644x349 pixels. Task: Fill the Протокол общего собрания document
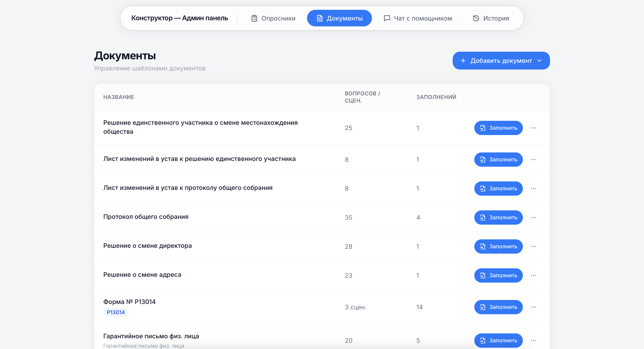click(498, 218)
